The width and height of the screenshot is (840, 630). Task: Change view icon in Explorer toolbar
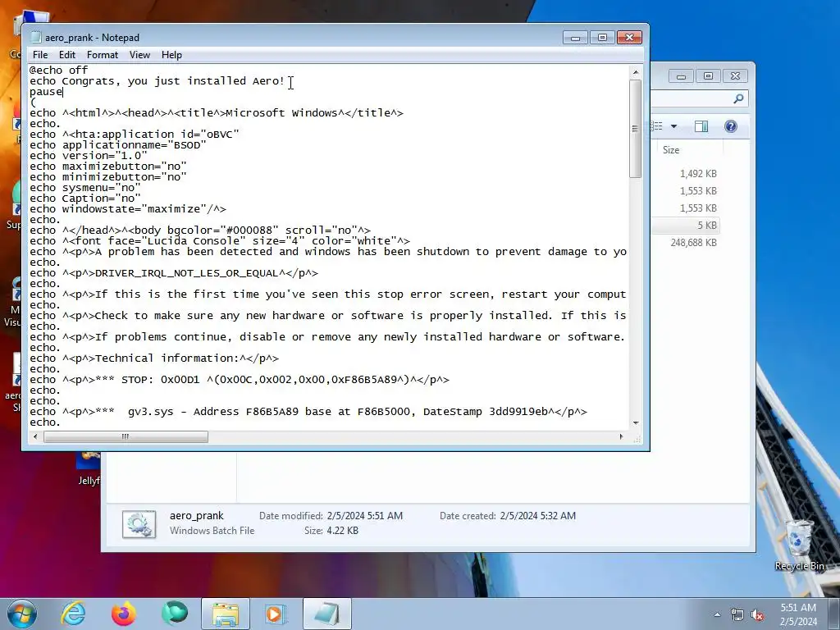point(657,126)
